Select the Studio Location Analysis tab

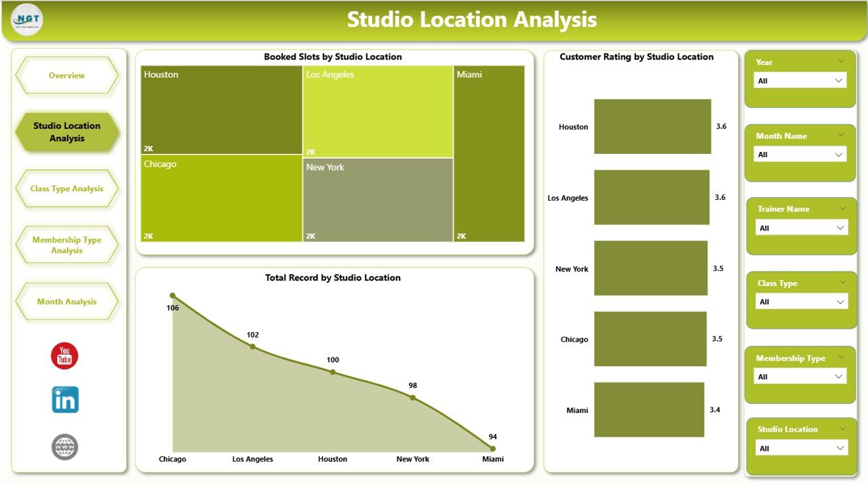click(66, 132)
